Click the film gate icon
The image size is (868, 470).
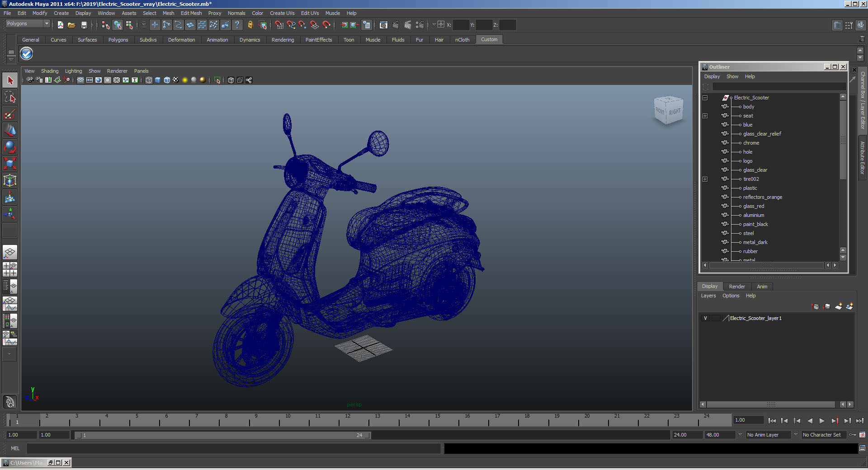pos(90,80)
